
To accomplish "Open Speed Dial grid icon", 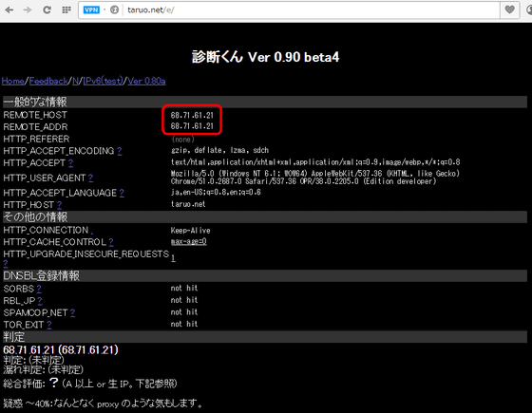I will coord(66,9).
